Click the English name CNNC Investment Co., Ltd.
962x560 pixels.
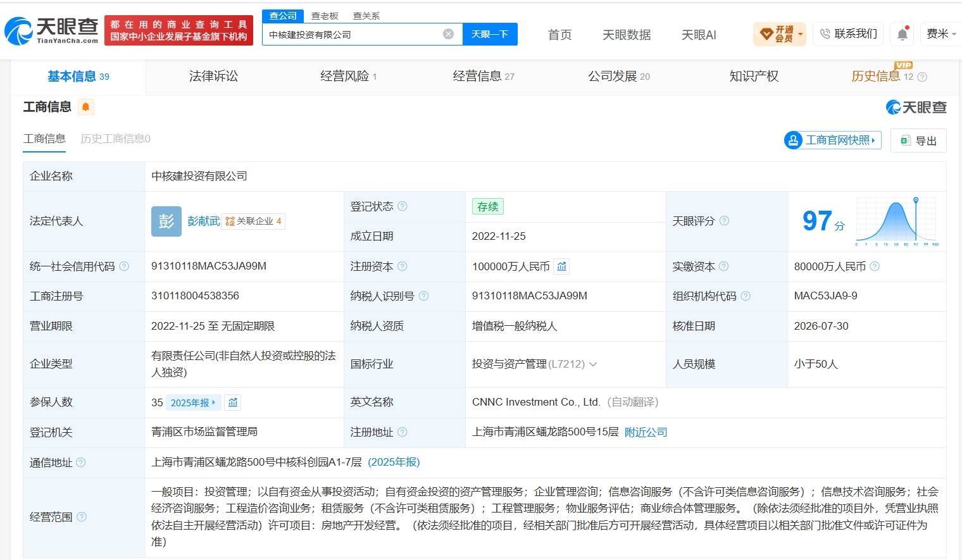[536, 402]
